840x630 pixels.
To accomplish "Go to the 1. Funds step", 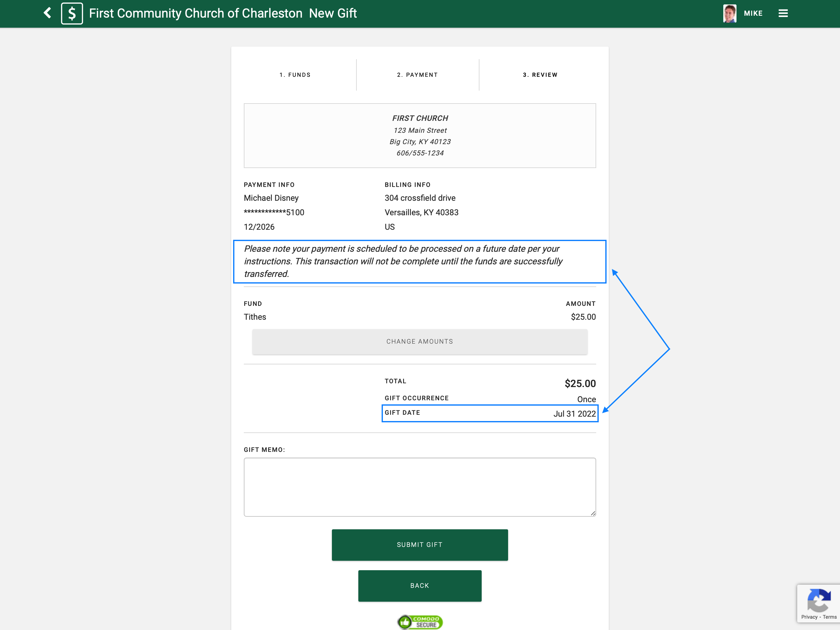I will coord(295,75).
